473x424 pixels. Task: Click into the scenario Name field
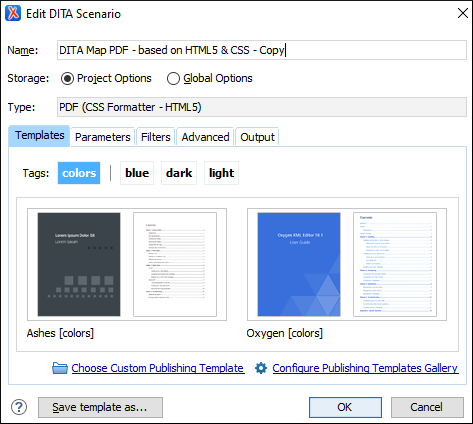[262, 50]
